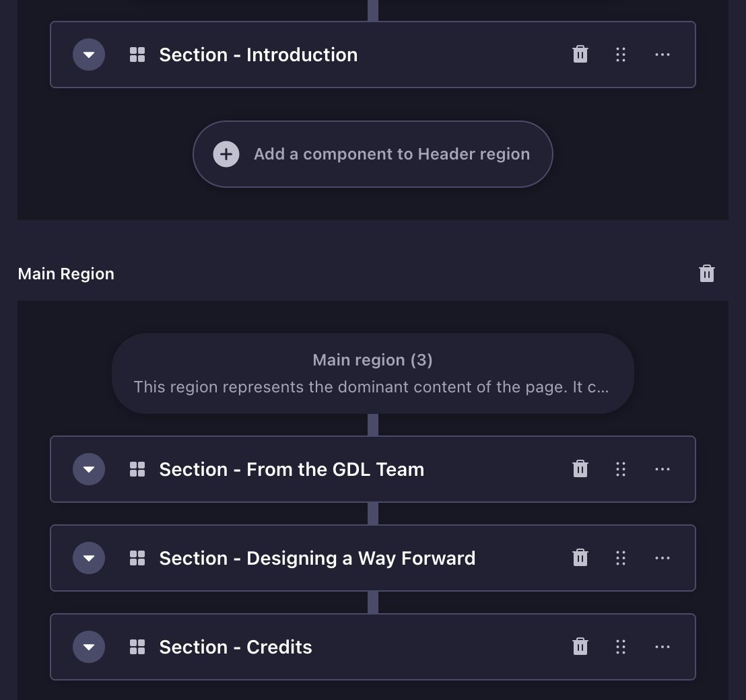The image size is (746, 700).
Task: Open more options for Designing a Way Forward
Action: point(663,558)
